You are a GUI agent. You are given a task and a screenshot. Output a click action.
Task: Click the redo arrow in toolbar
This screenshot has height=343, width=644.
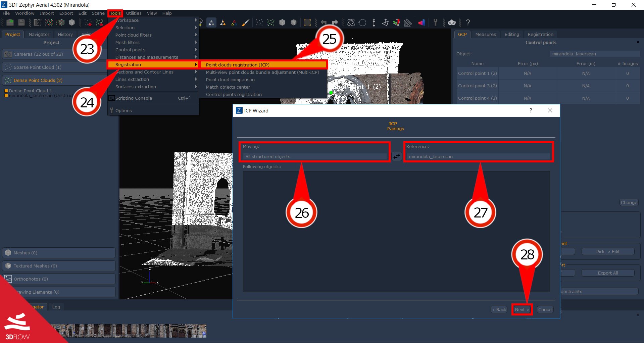coord(335,22)
